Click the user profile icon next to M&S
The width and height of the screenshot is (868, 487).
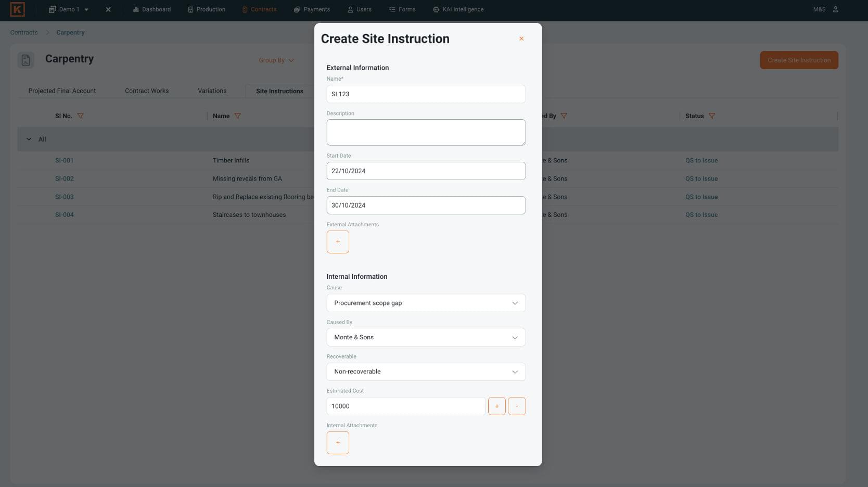point(835,9)
